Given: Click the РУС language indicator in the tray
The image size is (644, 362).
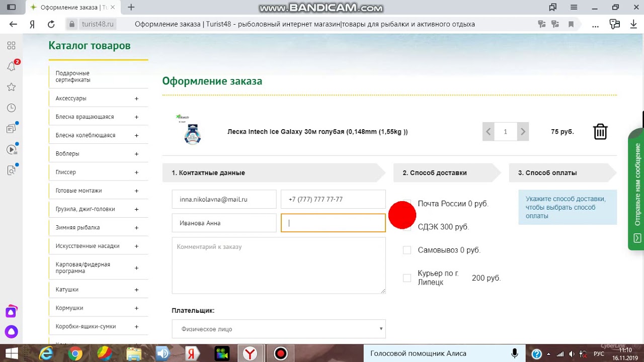Looking at the screenshot, I should coord(599,354).
